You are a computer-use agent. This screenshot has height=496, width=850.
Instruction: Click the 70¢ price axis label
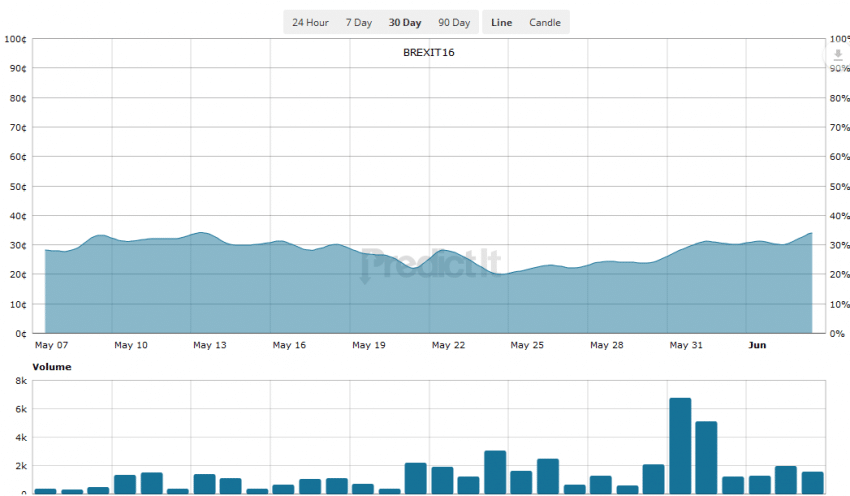coord(17,127)
